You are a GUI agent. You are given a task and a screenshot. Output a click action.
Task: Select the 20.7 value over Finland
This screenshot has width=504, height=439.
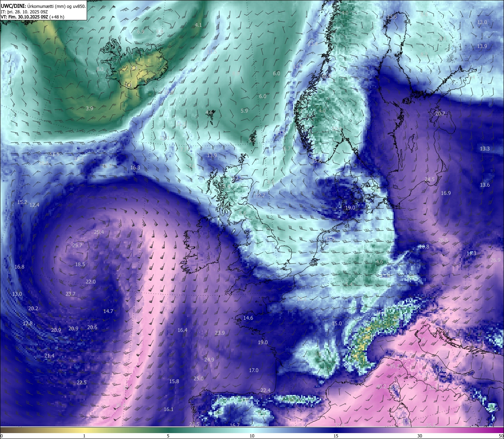tap(440, 113)
